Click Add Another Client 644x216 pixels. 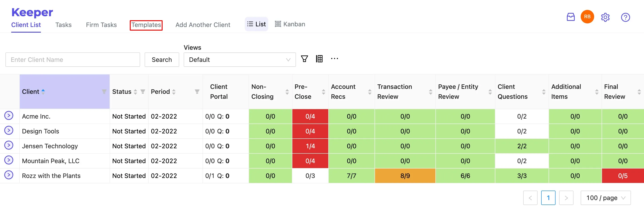point(203,25)
